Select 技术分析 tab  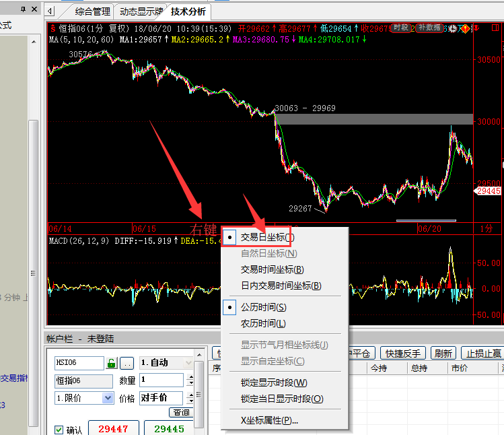188,12
